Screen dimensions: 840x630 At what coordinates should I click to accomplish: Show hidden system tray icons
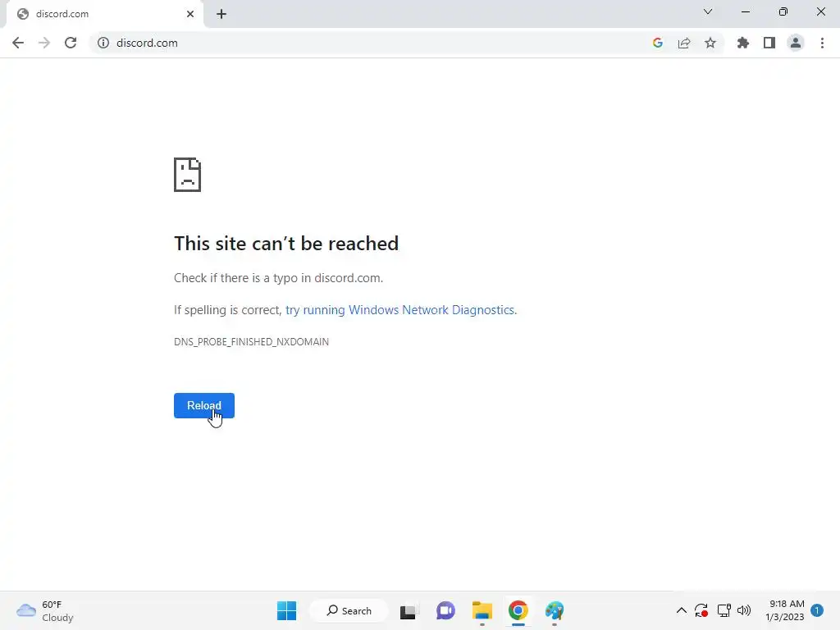tap(682, 610)
